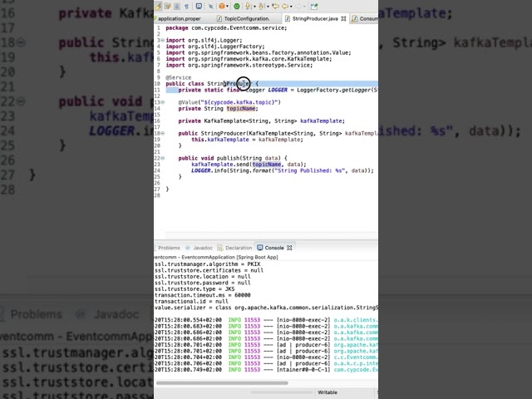
Task: Open the Declaration view tab
Action: point(239,248)
